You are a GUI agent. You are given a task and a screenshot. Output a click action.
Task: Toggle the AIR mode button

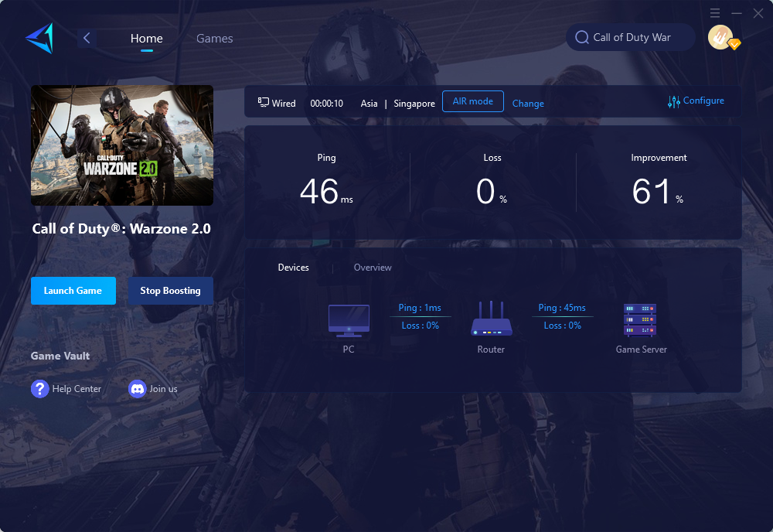(x=473, y=101)
